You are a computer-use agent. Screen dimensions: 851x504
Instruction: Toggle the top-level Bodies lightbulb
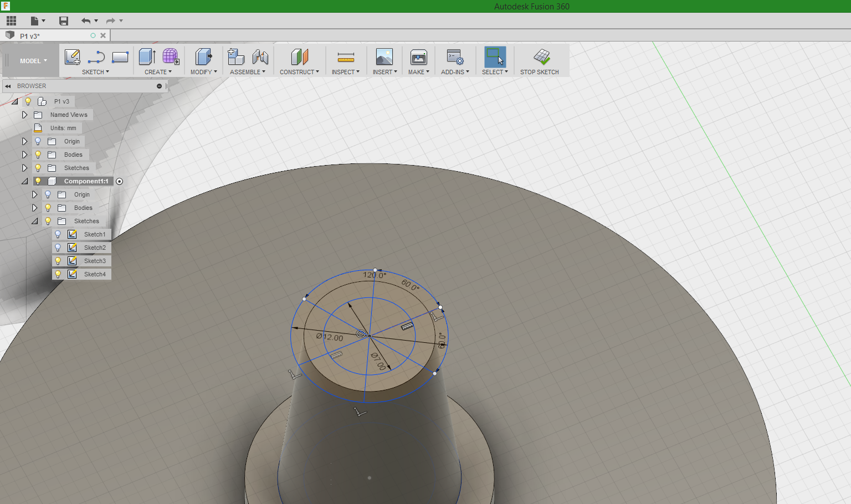(x=38, y=155)
